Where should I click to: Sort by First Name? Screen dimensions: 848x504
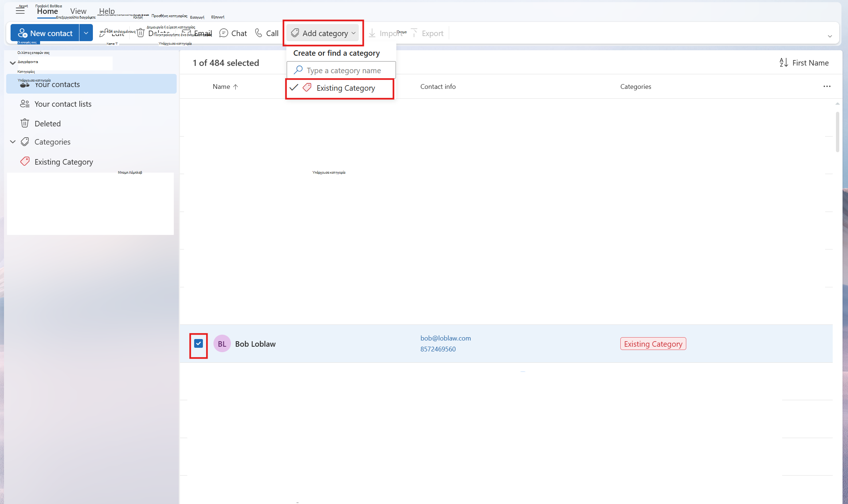coord(804,63)
